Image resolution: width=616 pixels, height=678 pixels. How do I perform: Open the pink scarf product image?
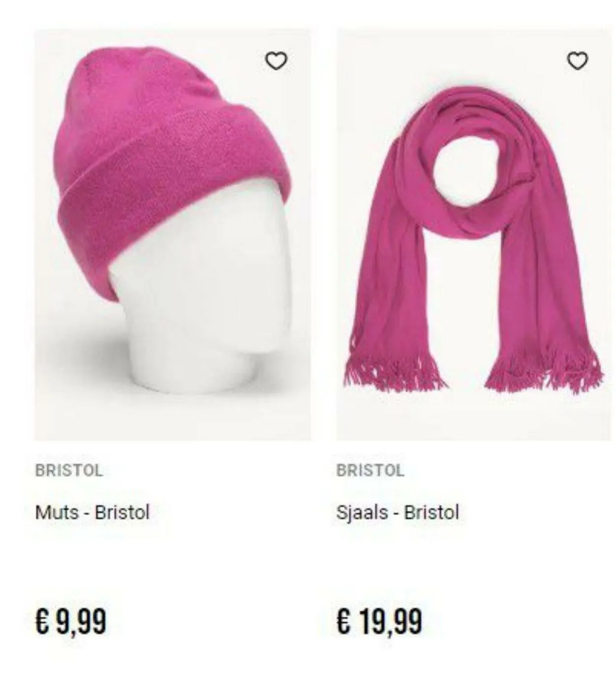point(473,235)
